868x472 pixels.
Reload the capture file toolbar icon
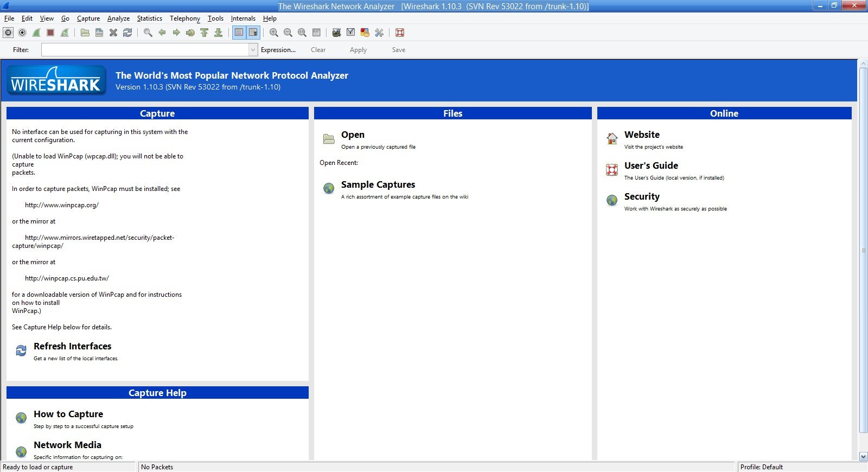click(127, 33)
